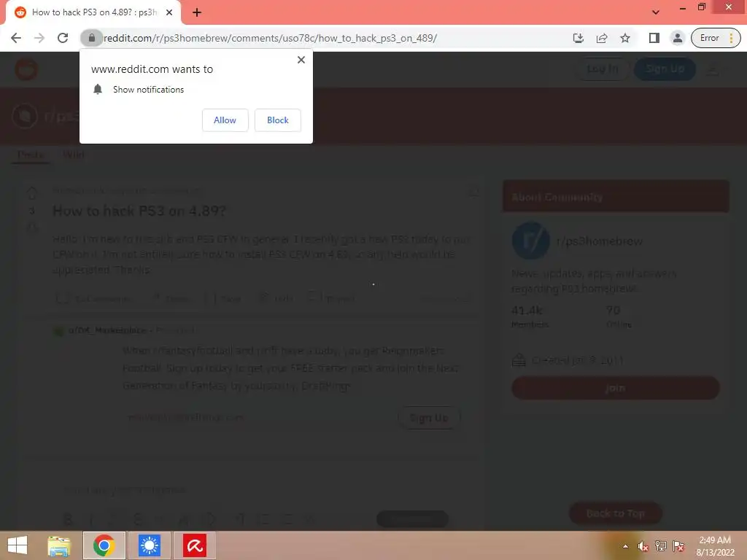Open the blue sun app on taskbar
Viewport: 747px width, 560px height.
[x=149, y=545]
